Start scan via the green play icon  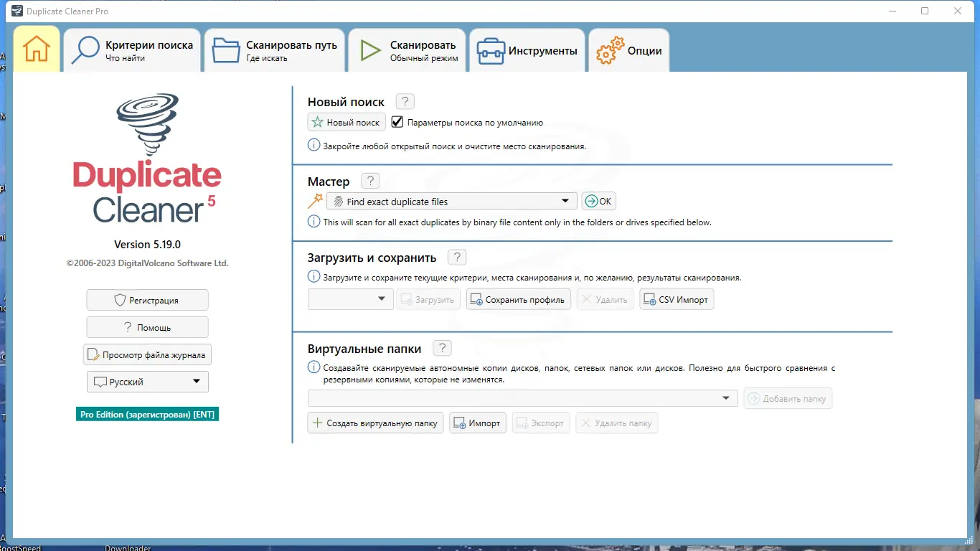pos(370,50)
